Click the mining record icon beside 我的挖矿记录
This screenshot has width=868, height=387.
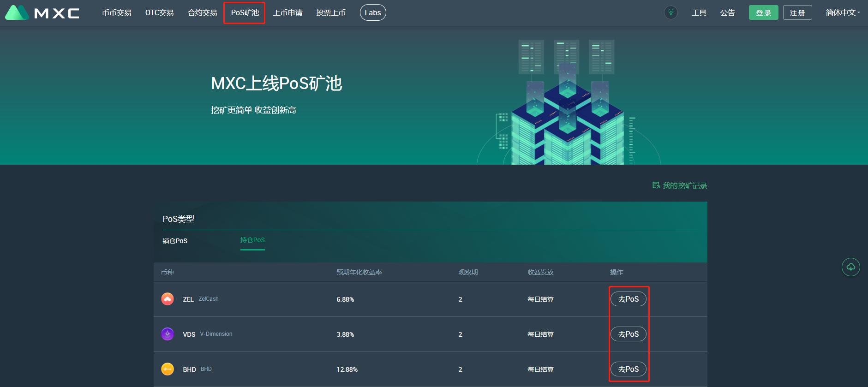coord(656,185)
